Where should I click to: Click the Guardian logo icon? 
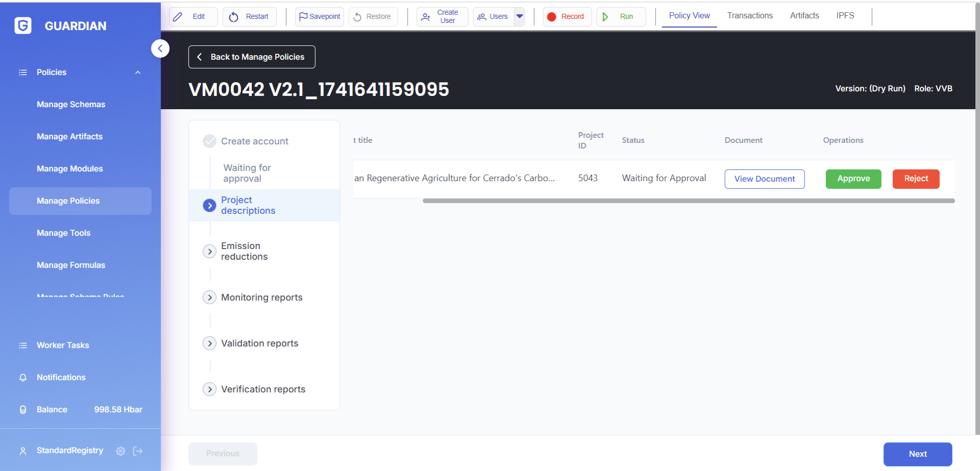(x=23, y=26)
